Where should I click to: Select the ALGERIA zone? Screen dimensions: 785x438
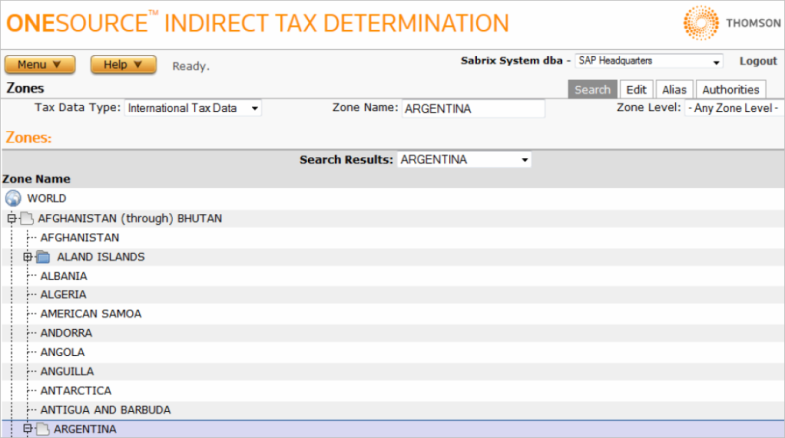tap(63, 294)
